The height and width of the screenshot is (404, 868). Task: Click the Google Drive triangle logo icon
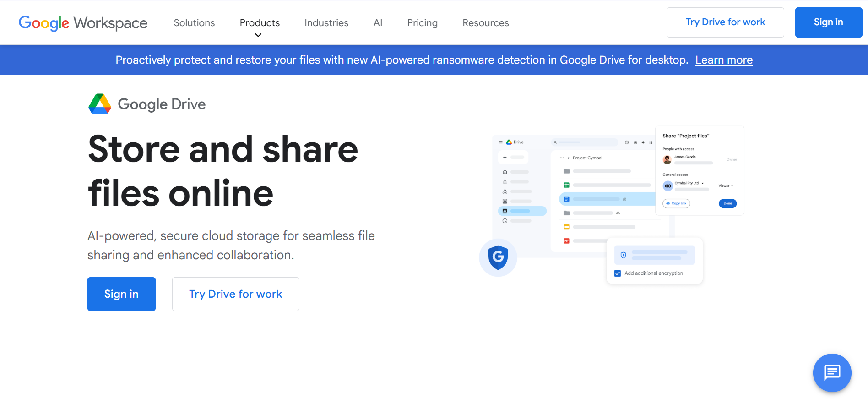(x=100, y=104)
